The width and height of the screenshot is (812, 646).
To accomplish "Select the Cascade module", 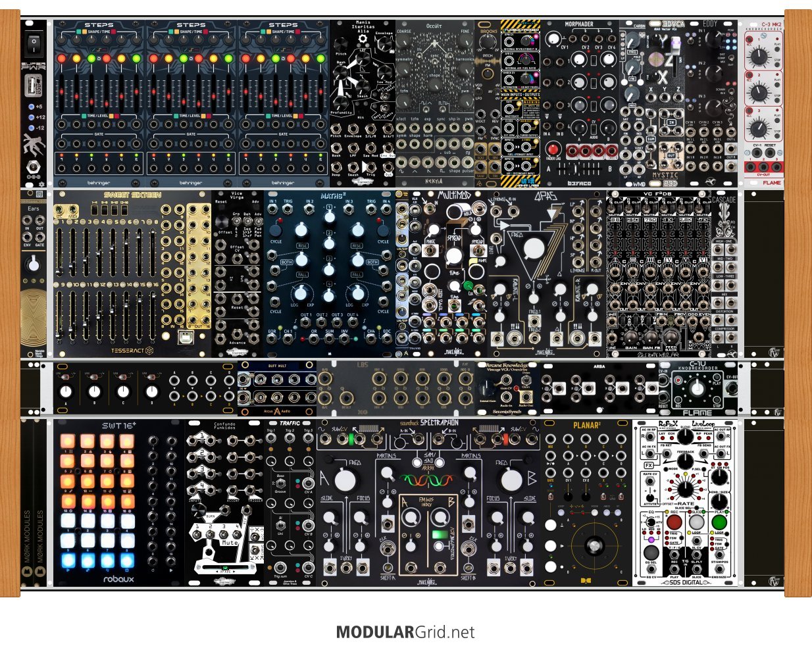I will click(x=724, y=274).
